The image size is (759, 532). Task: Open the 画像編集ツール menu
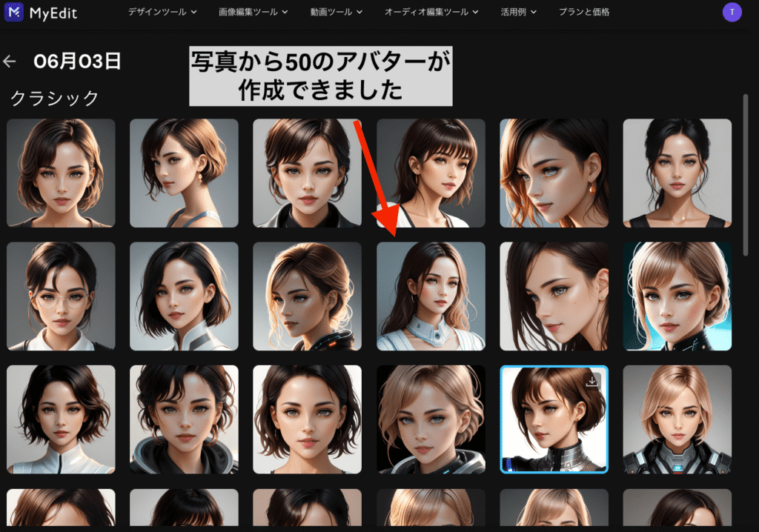253,12
